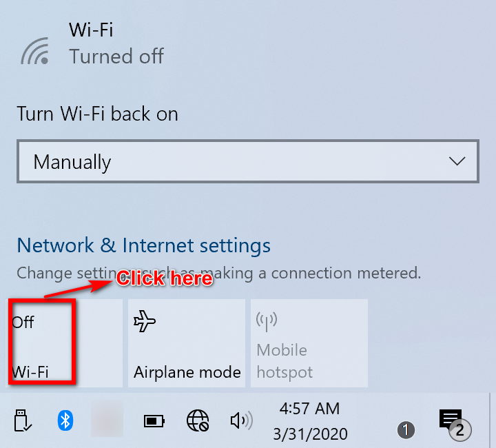Screen dimensions: 496x448
Task: Click the airplane icon in tile
Action: click(x=145, y=321)
